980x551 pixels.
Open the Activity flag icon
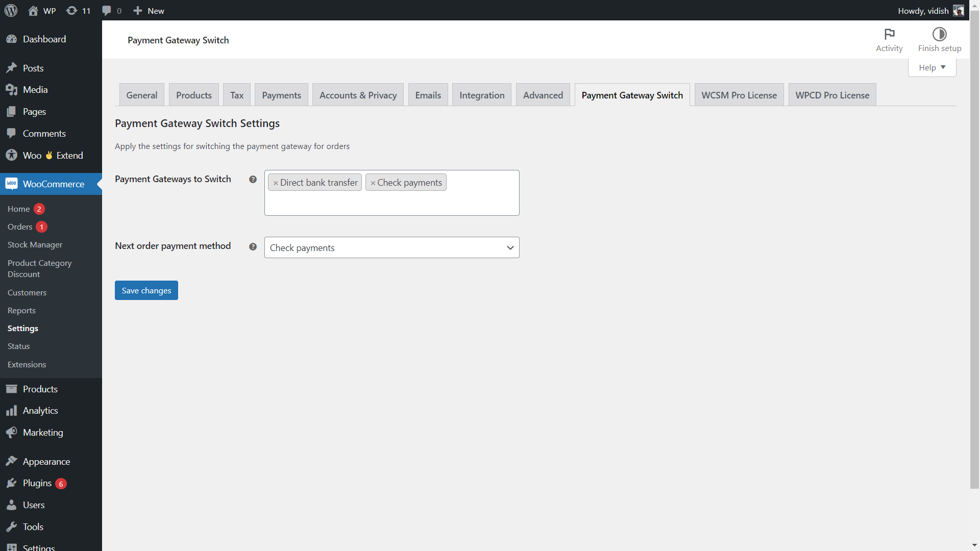(x=889, y=34)
